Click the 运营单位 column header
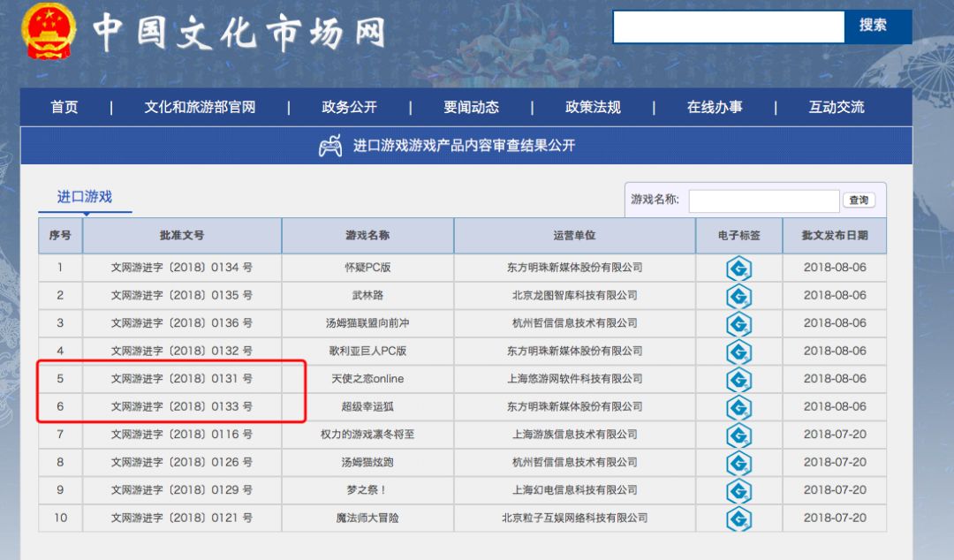The height and width of the screenshot is (560, 954). point(574,236)
